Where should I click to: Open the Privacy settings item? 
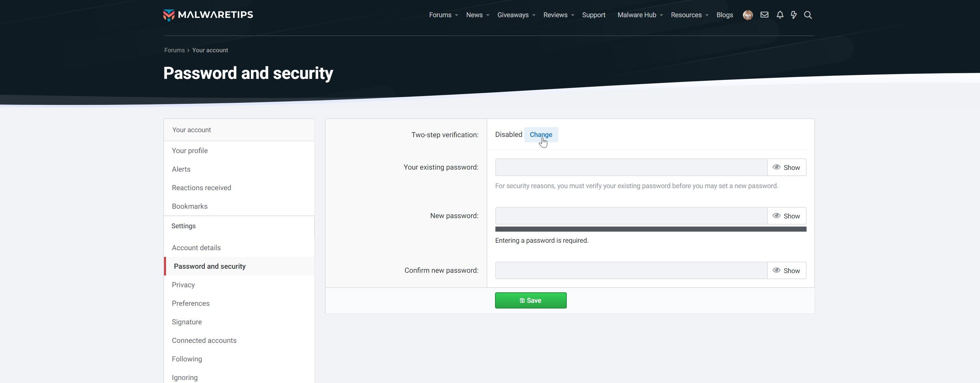pyautogui.click(x=183, y=285)
